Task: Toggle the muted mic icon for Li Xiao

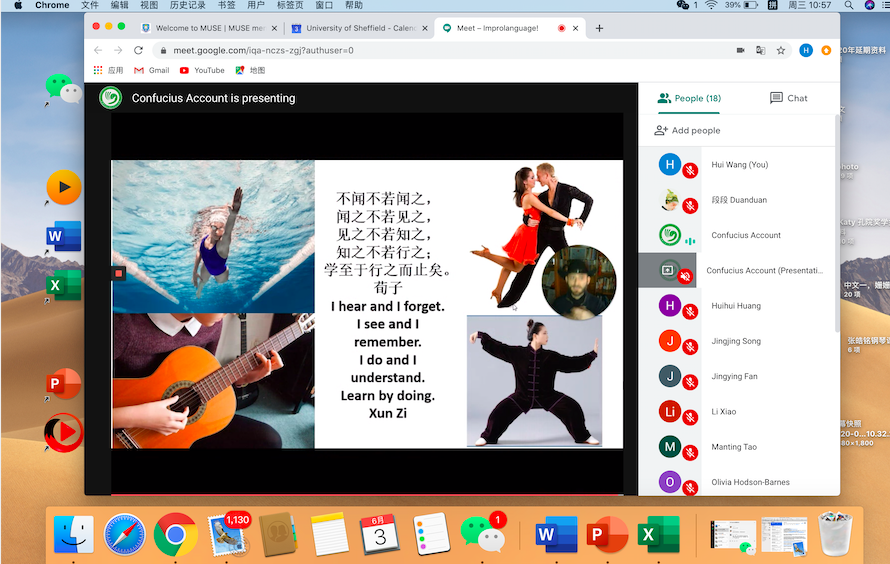Action: [689, 417]
